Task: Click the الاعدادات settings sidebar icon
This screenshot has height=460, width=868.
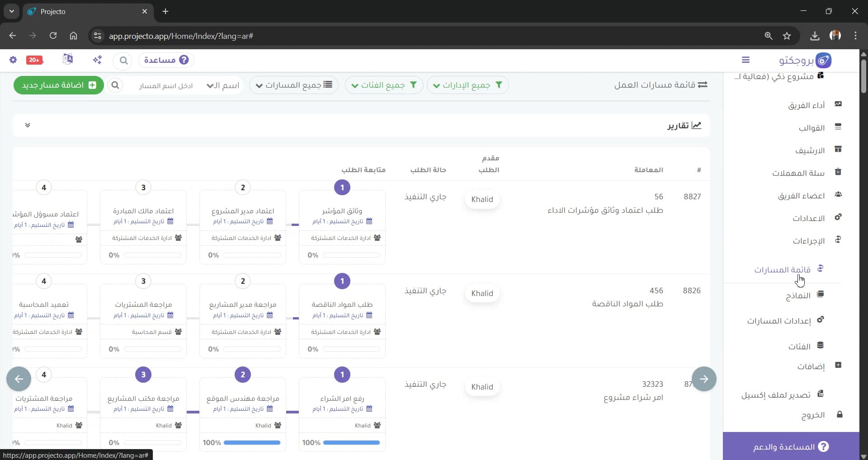Action: point(838,217)
